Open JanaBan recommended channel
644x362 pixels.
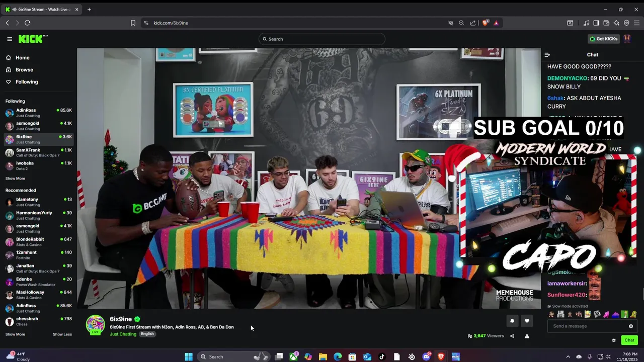[x=39, y=268]
